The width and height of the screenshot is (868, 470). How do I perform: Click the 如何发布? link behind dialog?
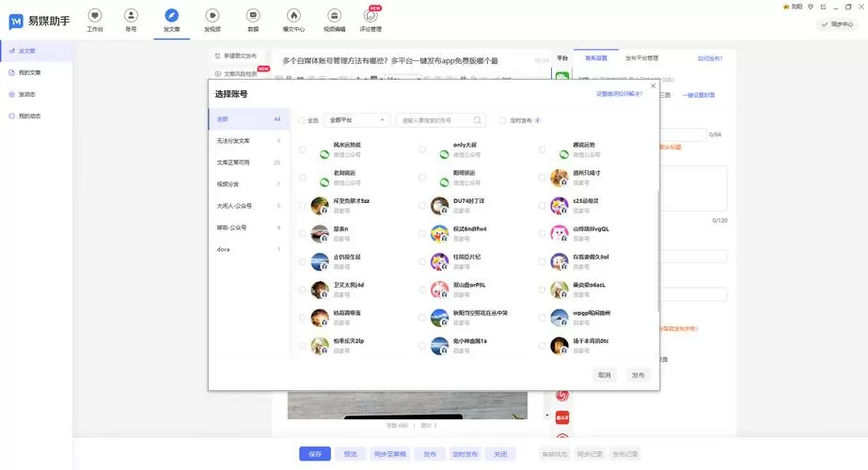[710, 58]
